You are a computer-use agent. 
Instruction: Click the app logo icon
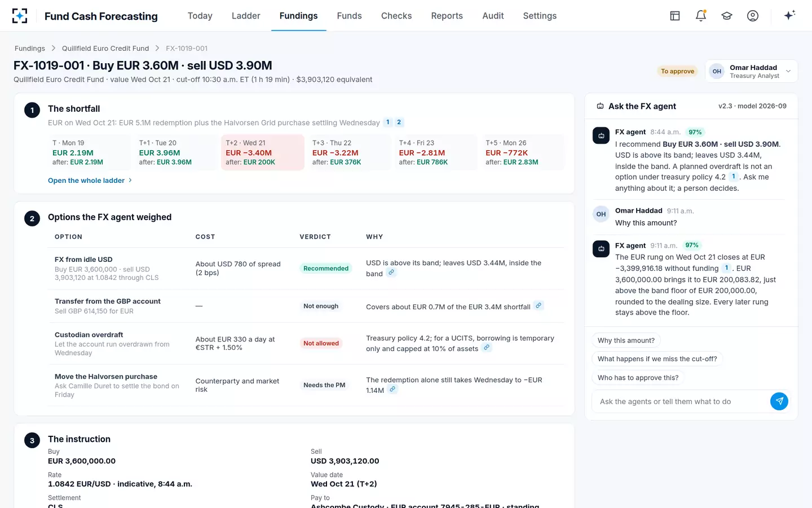coord(20,16)
